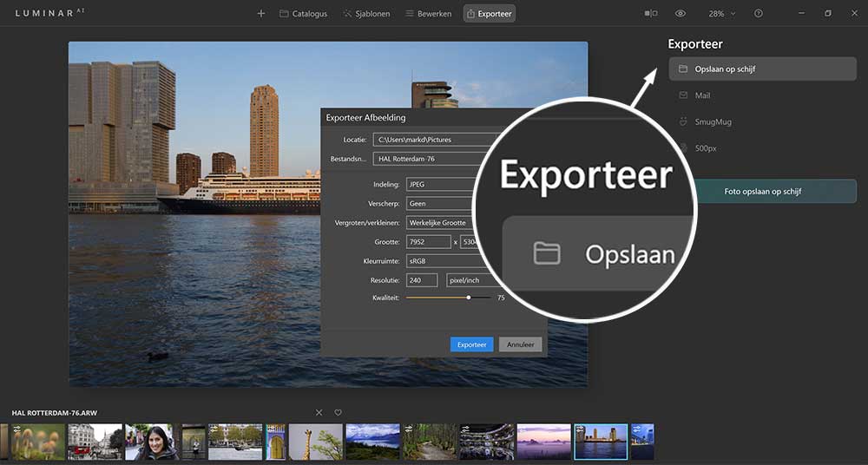Click the X reject icon above the filmstrip
868x465 pixels.
point(319,412)
